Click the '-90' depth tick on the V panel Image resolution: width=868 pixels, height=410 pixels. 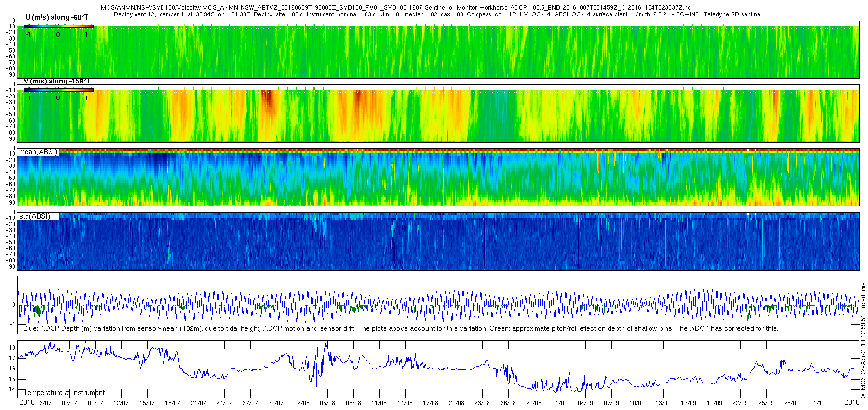[11, 139]
